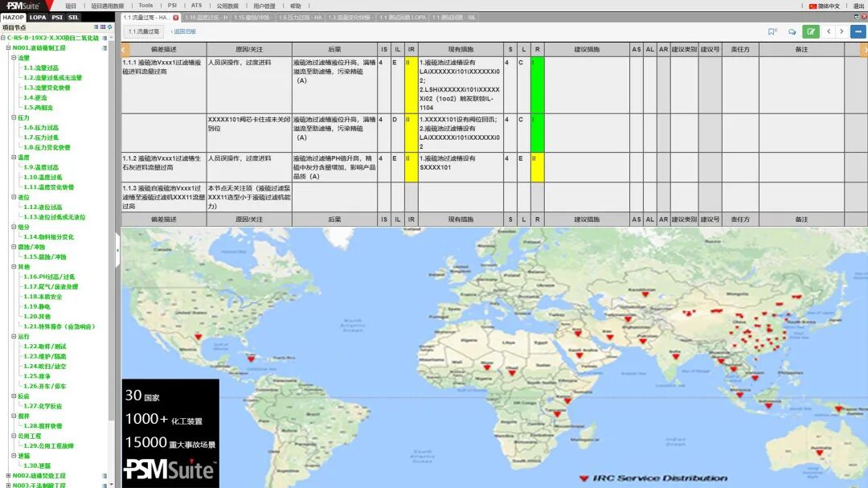Collapse the N001 tree node
This screenshot has width=868, height=488.
pyautogui.click(x=8, y=47)
